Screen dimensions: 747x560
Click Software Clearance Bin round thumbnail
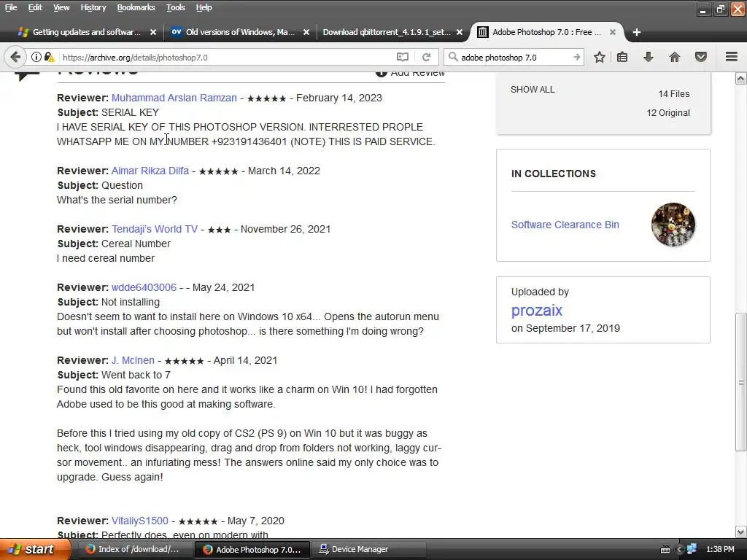pos(673,225)
